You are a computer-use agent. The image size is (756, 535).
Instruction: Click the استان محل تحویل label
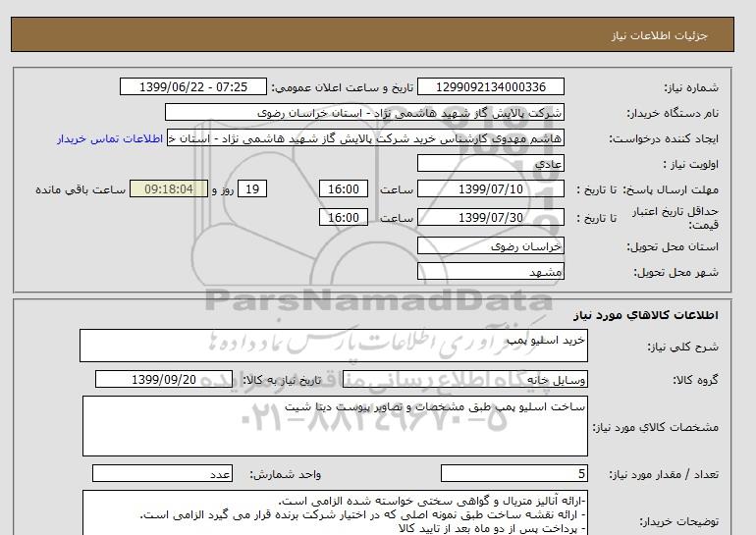[673, 246]
